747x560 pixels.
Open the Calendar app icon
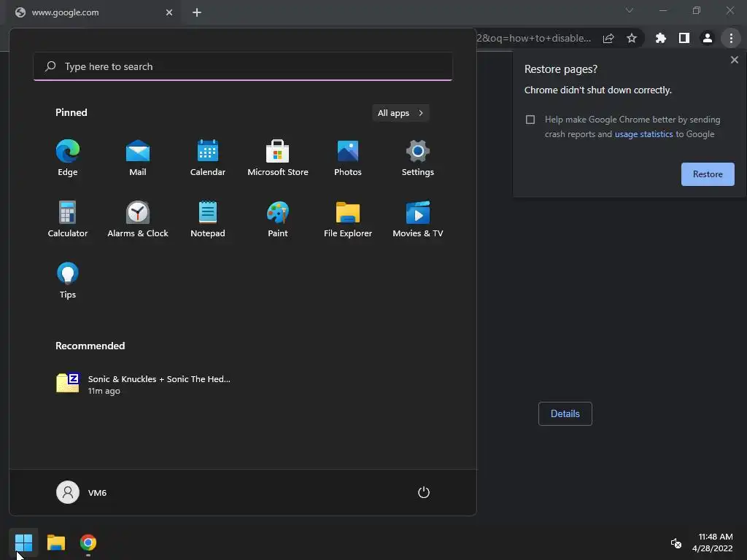pos(208,157)
